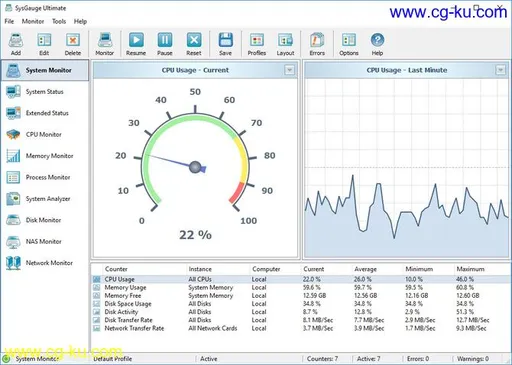Resume monitoring with the Resume button

coord(136,44)
